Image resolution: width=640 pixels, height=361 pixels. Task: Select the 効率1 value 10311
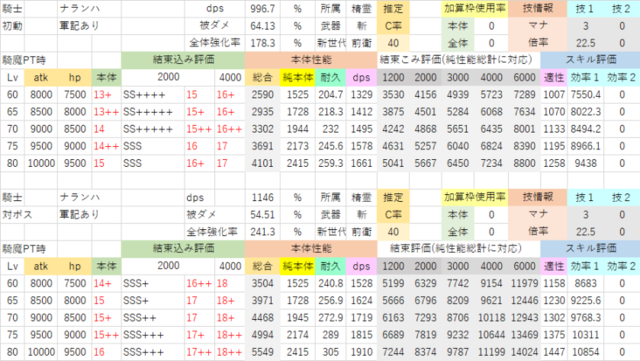coord(586,335)
